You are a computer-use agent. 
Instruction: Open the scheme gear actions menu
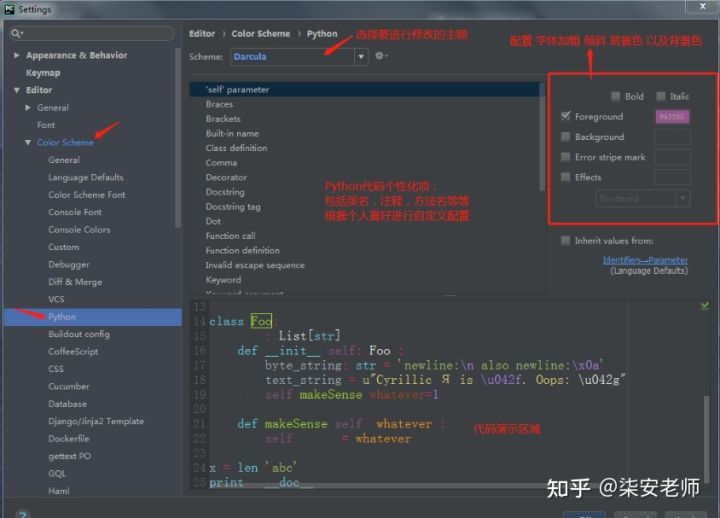380,57
